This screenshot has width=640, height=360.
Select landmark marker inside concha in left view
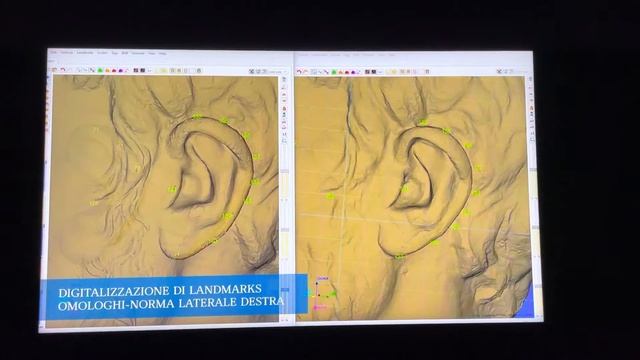click(172, 189)
